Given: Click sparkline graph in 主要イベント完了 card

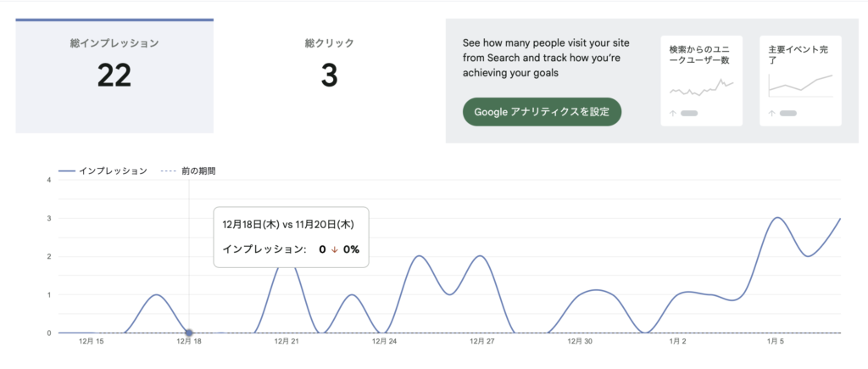Looking at the screenshot, I should (800, 85).
